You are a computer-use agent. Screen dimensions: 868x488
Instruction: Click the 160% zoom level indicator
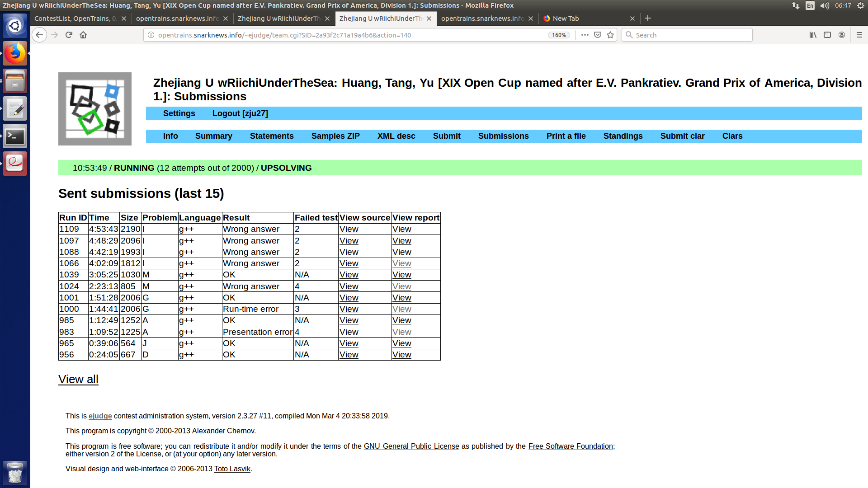click(x=559, y=35)
